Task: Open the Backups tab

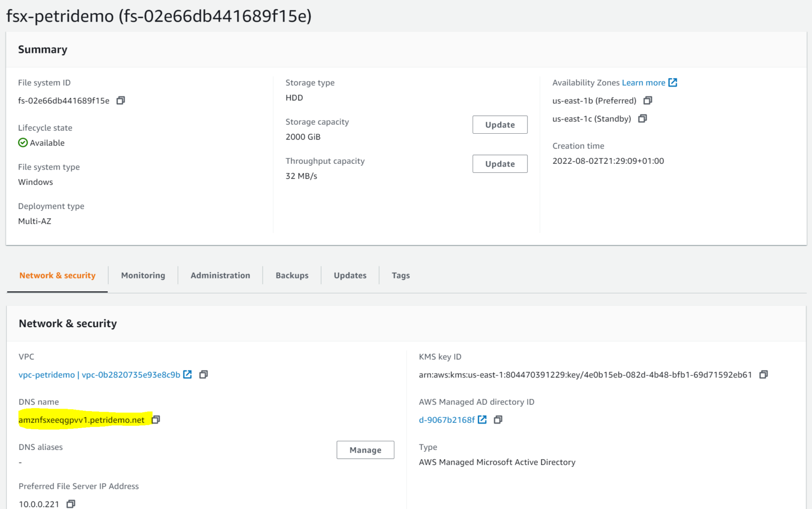Action: (292, 275)
